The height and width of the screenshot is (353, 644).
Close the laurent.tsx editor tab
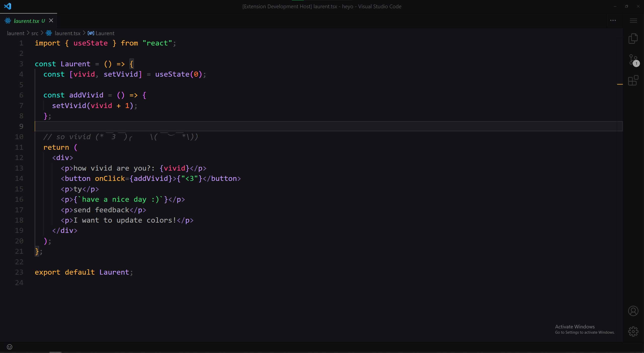point(51,21)
